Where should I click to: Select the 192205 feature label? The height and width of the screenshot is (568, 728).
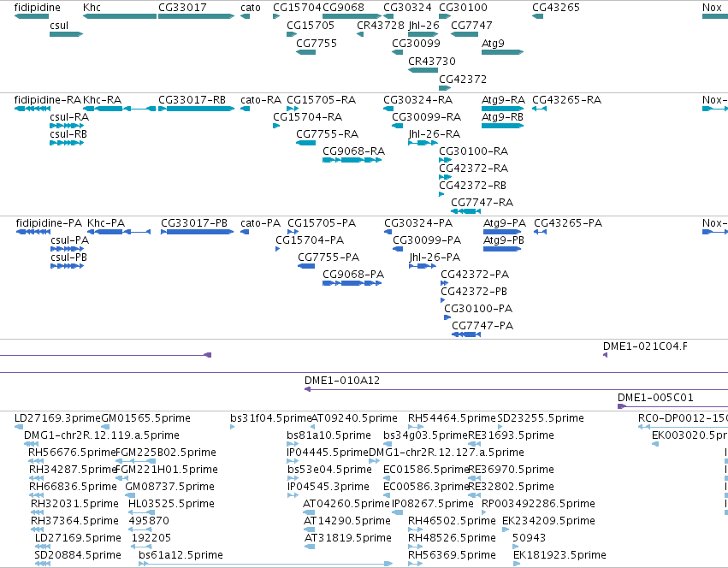click(x=151, y=538)
